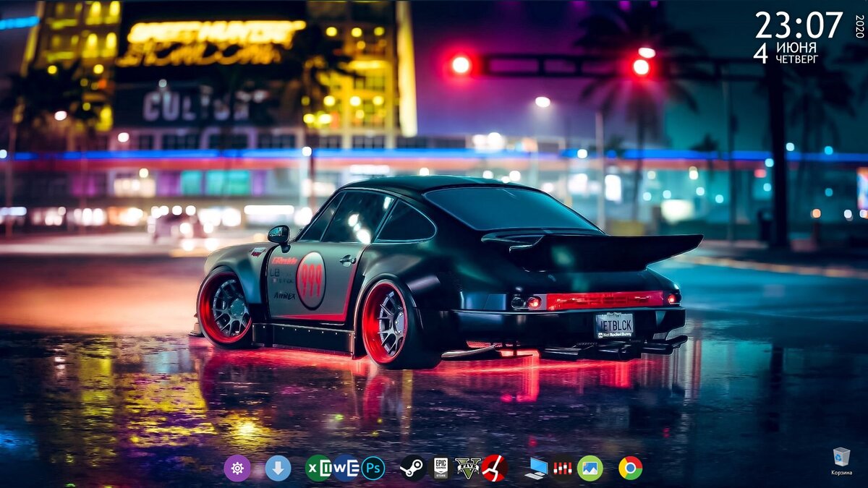Open This PC computer icon

pos(536,468)
